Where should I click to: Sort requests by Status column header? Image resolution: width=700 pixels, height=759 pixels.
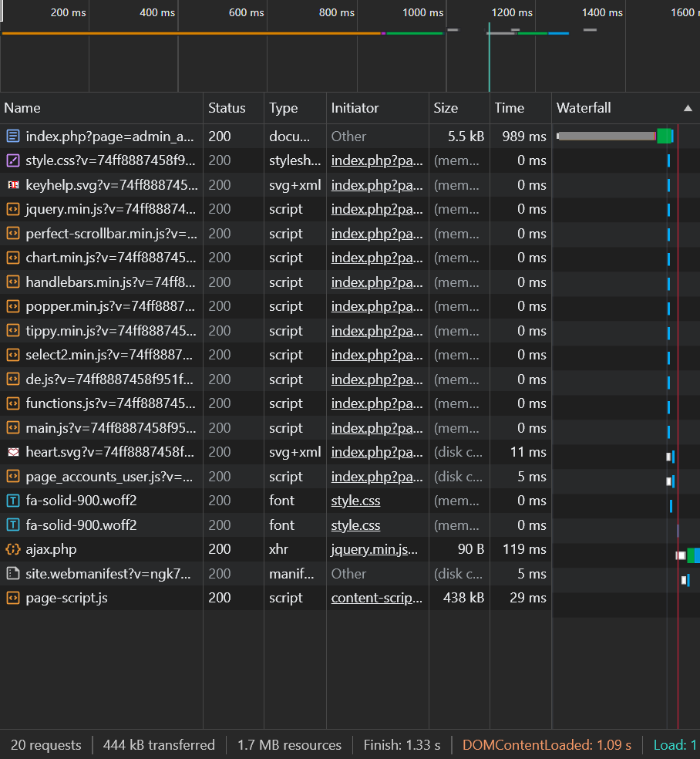[x=227, y=108]
